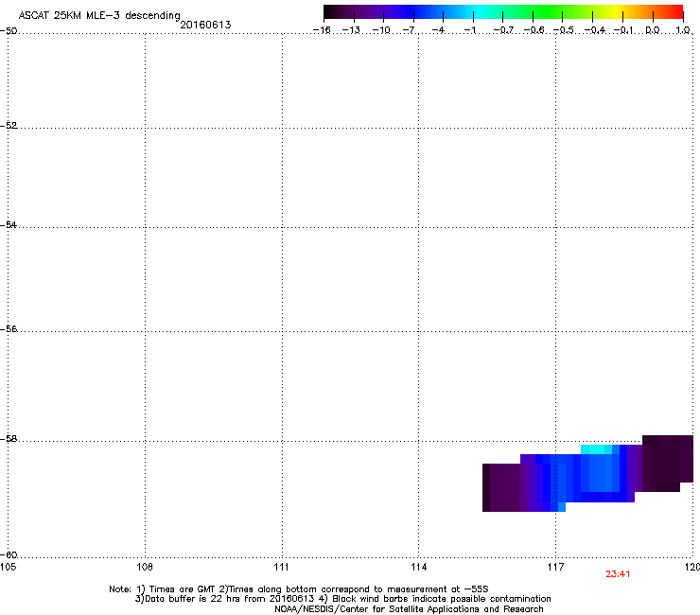Click the NOAA/NESDIS credit line

pos(409,609)
